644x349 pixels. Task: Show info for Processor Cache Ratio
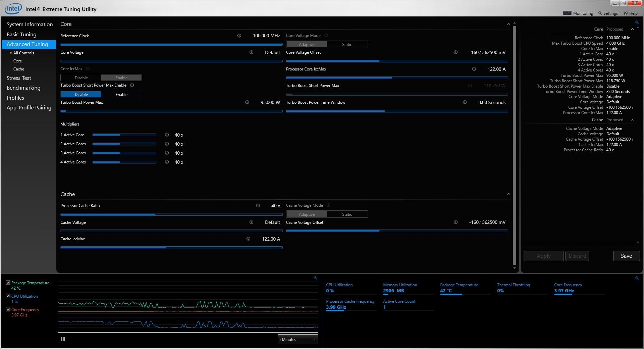point(258,206)
